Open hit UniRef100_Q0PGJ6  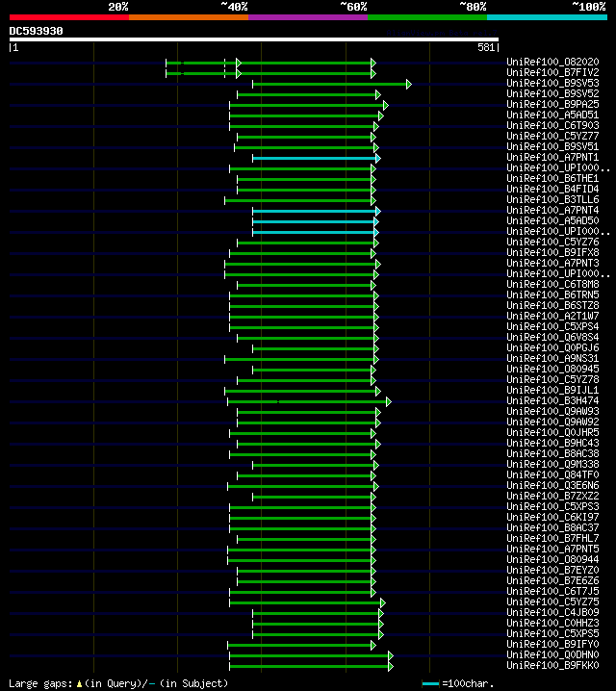pyautogui.click(x=552, y=347)
